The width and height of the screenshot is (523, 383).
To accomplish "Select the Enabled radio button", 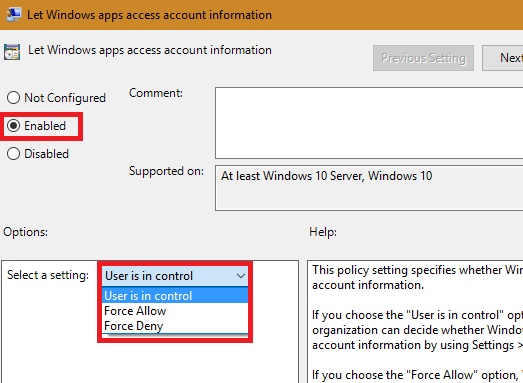I will click(x=14, y=126).
